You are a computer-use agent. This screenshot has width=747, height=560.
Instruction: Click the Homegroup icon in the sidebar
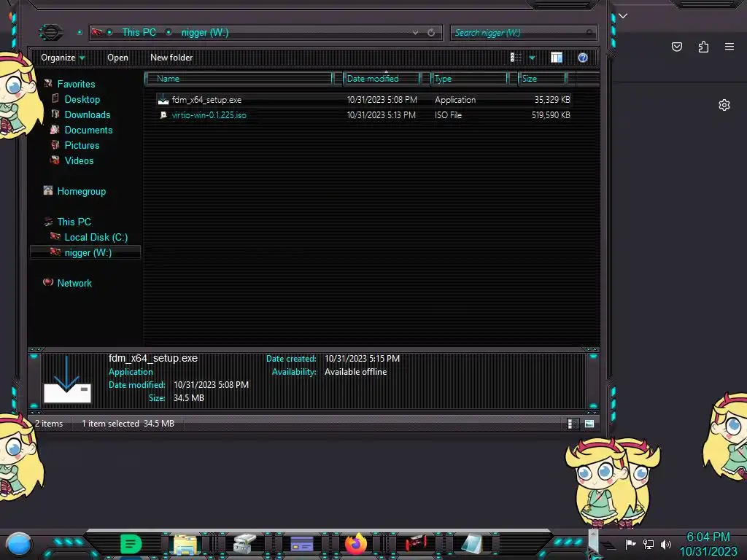(x=48, y=191)
